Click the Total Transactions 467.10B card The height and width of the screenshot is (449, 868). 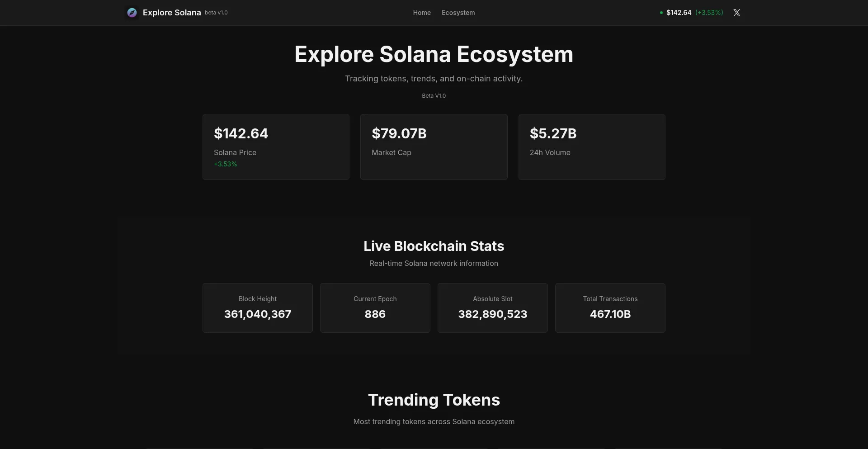pyautogui.click(x=610, y=308)
